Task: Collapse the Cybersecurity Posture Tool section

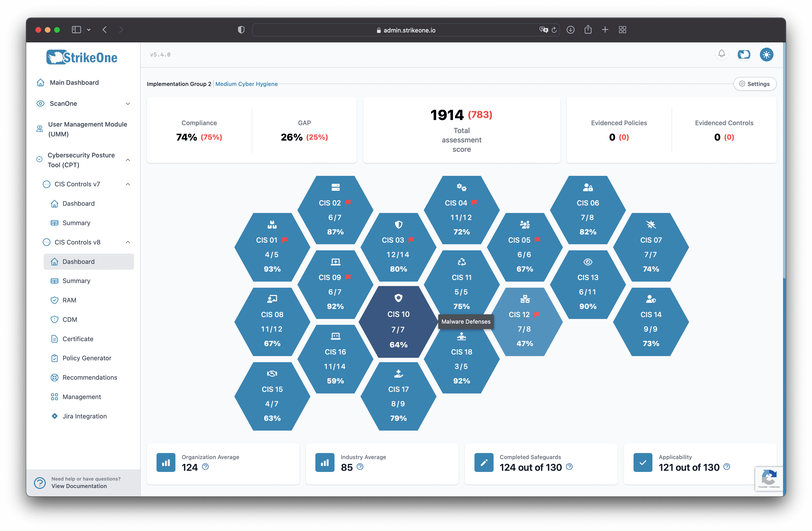Action: tap(128, 160)
